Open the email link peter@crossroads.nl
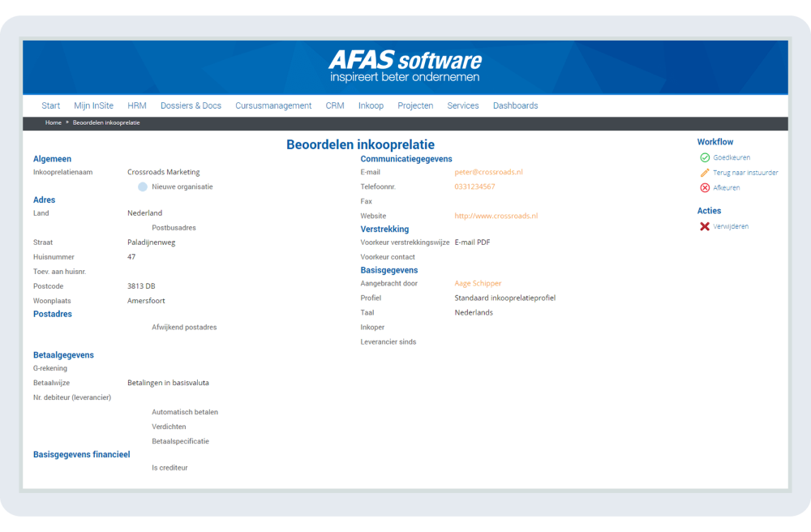Screen dimensions: 811x532 (x=491, y=172)
